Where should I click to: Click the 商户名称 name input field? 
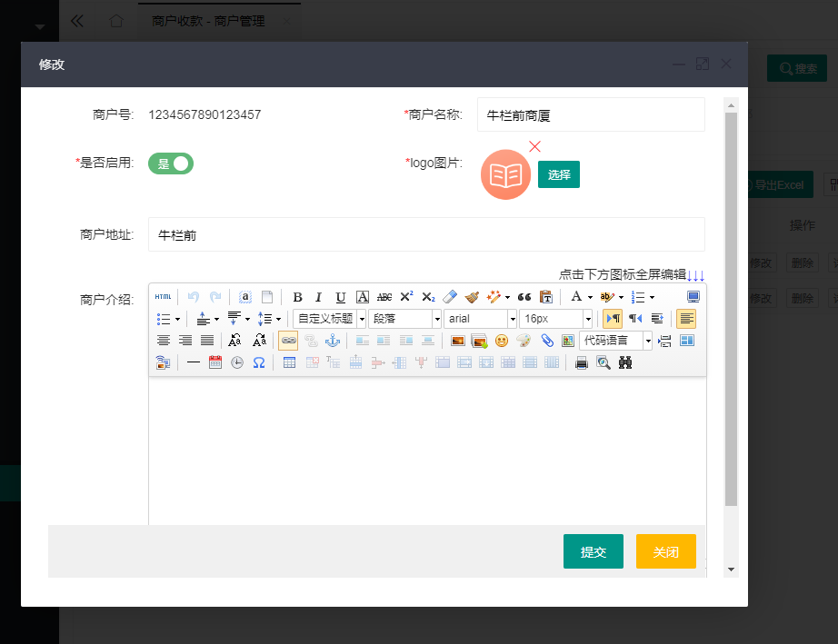point(591,114)
